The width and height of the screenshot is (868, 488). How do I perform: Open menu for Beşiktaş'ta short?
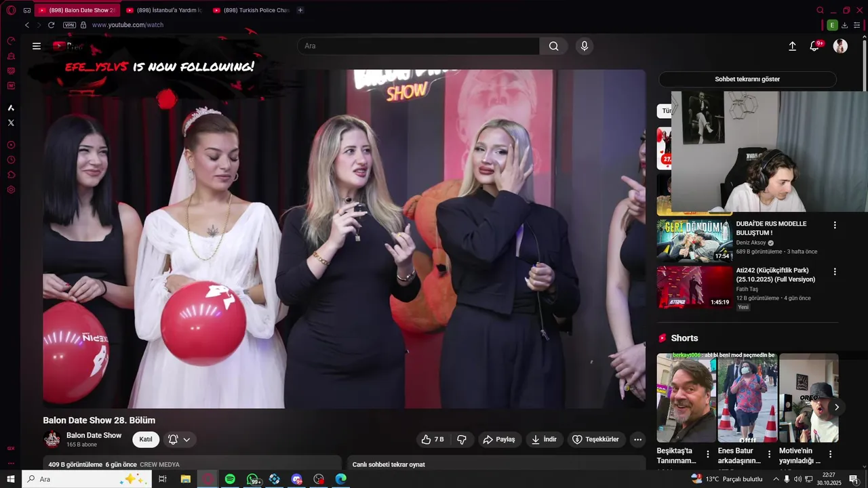pyautogui.click(x=708, y=454)
